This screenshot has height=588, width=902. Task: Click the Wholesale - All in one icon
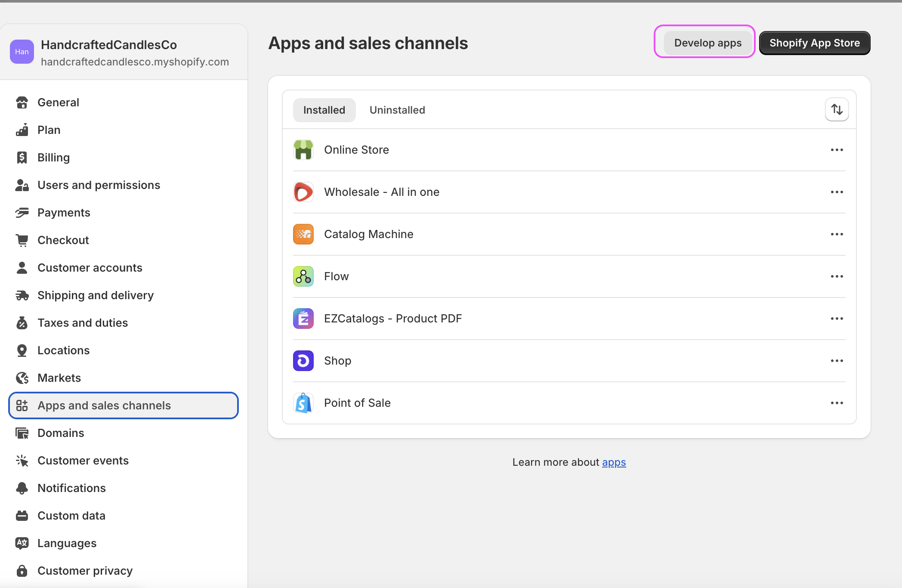pos(303,192)
